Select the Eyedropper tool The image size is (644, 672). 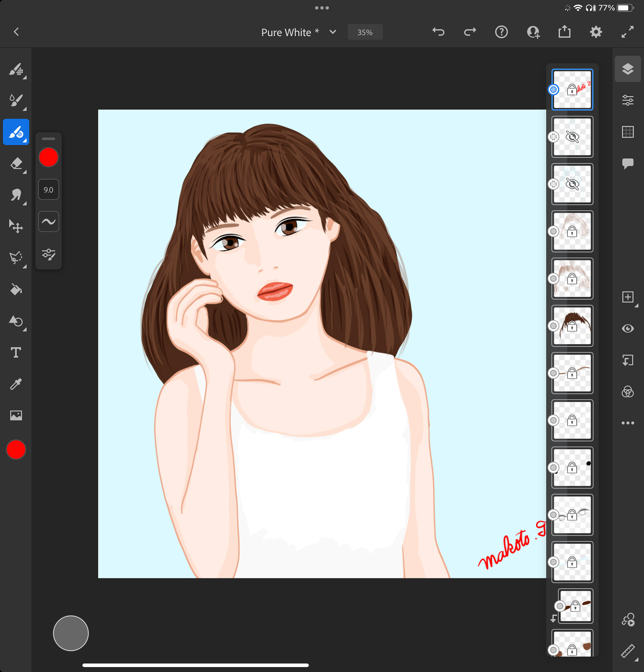[16, 384]
